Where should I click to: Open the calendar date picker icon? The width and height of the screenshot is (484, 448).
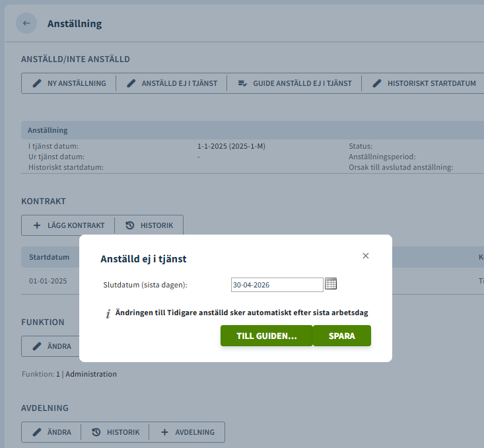point(331,283)
